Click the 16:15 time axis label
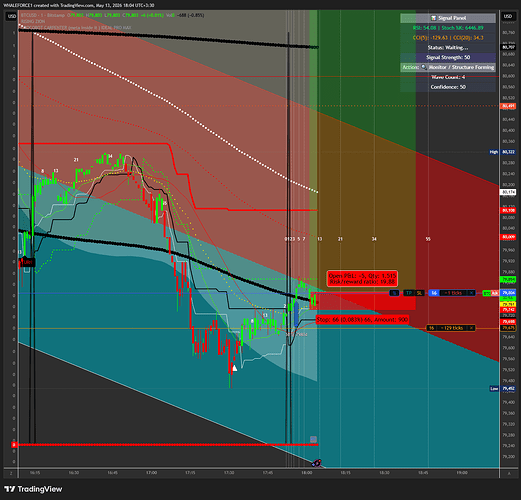 coord(35,473)
